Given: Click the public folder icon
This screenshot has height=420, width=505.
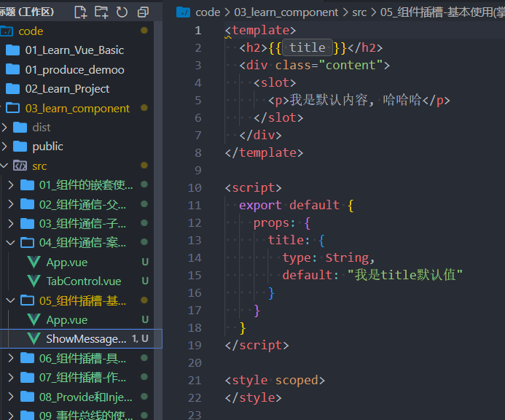Looking at the screenshot, I should click(x=20, y=147).
